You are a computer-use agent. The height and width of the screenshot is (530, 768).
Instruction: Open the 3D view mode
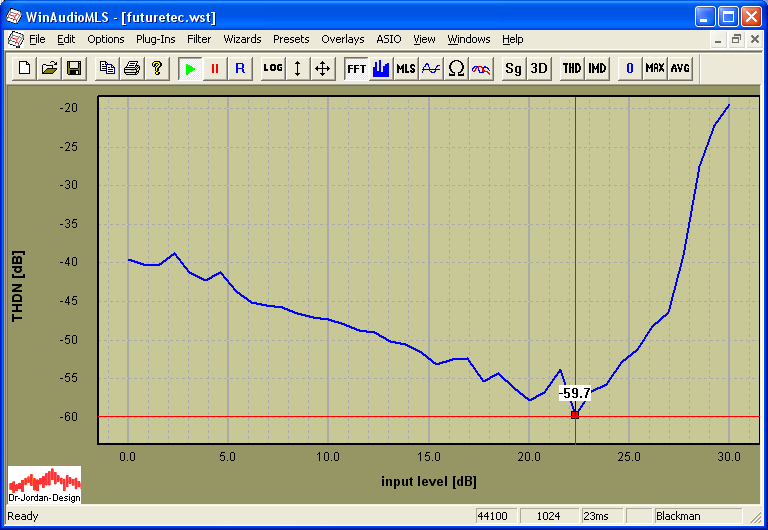click(x=539, y=68)
